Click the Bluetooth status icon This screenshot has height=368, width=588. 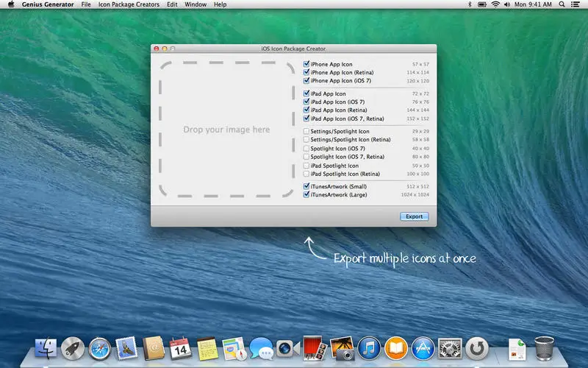470,4
